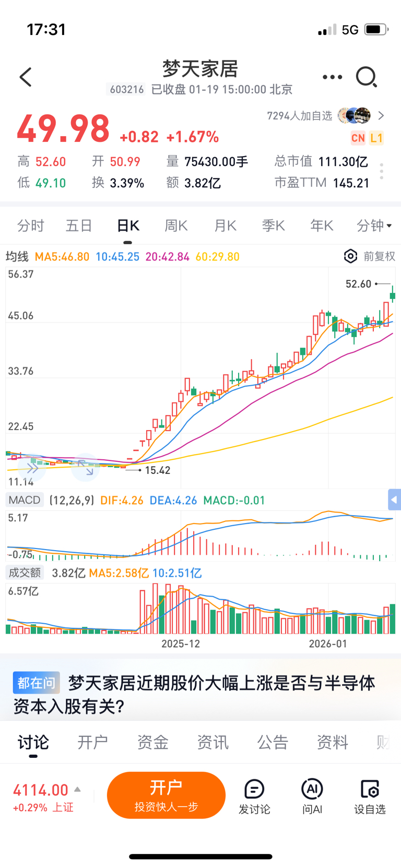This screenshot has width=401, height=868.
Task: Open the three-dot more options menu
Action: coord(332,77)
